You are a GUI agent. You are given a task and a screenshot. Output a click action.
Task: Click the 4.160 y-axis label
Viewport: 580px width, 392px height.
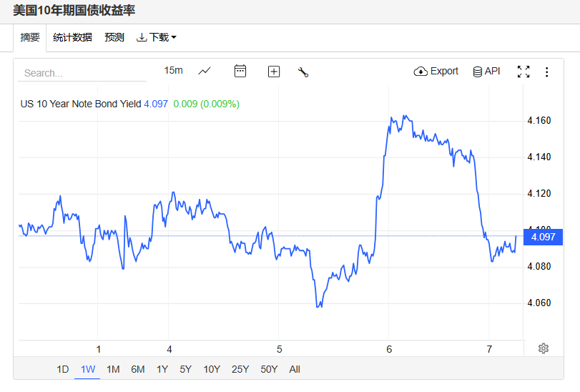(539, 121)
